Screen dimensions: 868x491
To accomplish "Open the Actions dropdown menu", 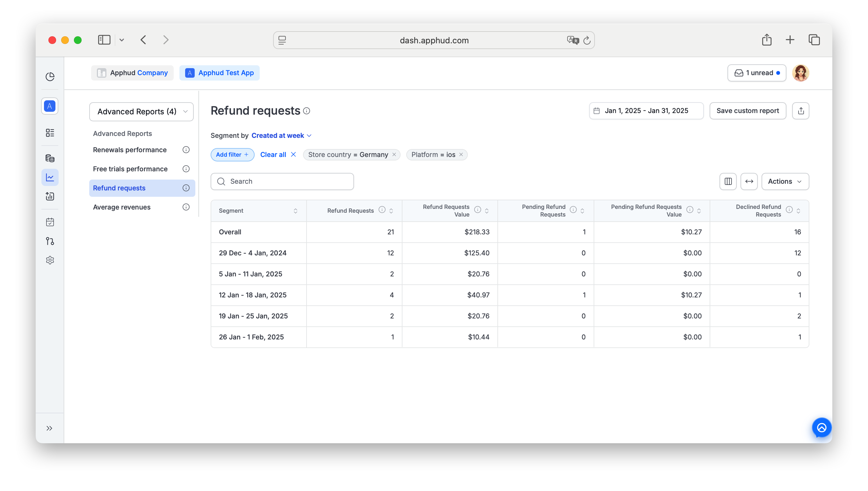I will click(785, 181).
